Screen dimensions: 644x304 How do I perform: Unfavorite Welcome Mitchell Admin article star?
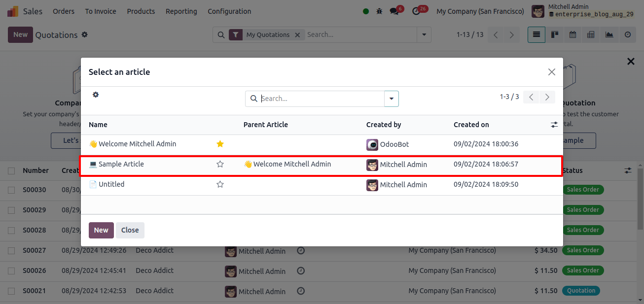pyautogui.click(x=220, y=144)
